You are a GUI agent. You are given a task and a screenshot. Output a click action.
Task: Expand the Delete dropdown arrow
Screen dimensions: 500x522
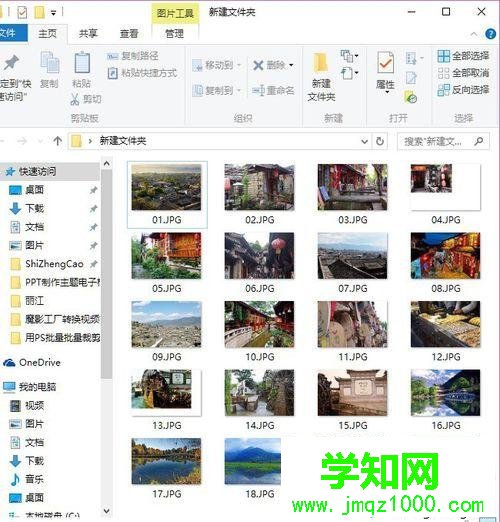point(291,65)
